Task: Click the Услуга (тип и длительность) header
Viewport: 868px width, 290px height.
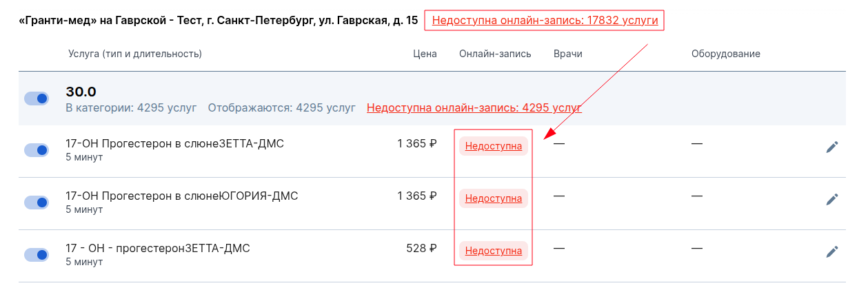Action: pyautogui.click(x=134, y=54)
